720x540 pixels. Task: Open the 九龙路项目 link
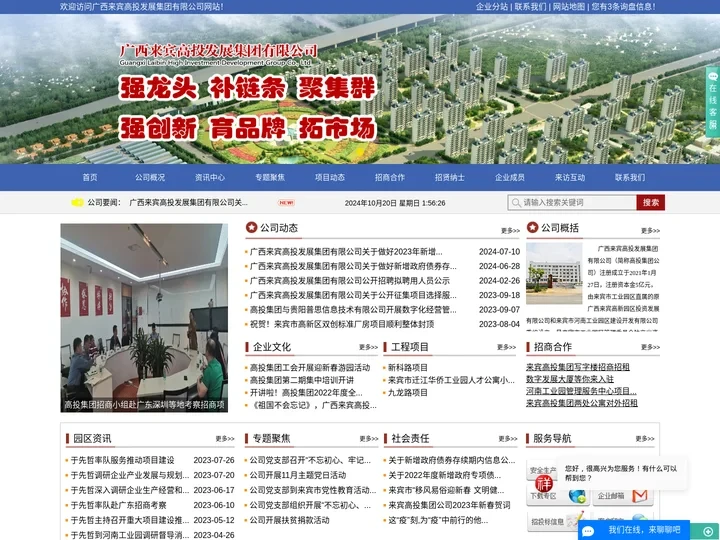(x=408, y=393)
